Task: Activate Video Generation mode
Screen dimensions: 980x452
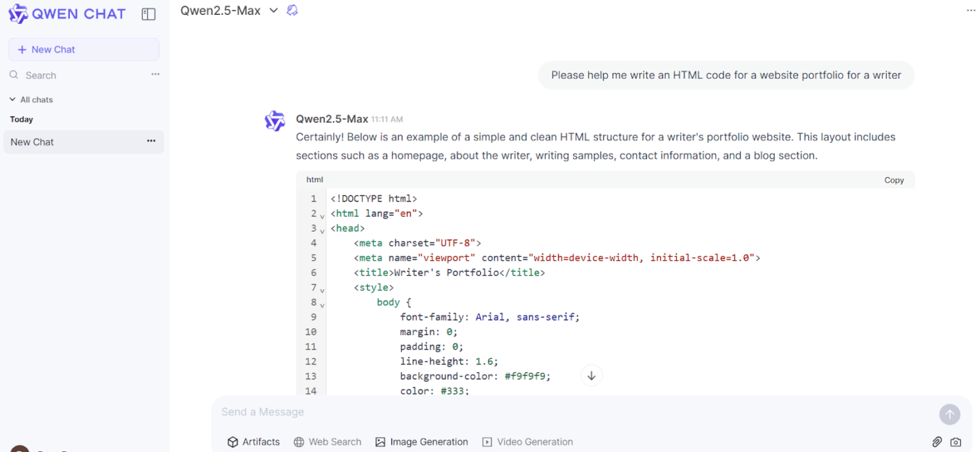Action: point(527,442)
